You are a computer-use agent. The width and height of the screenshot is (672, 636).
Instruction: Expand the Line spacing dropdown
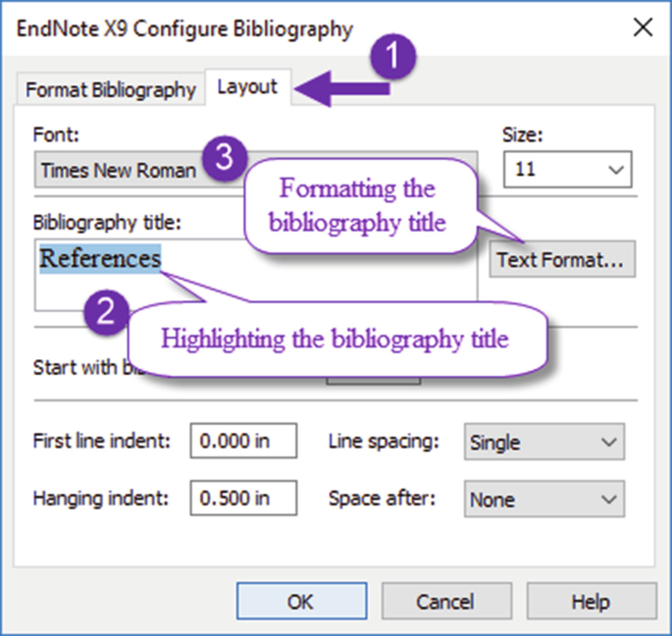543,442
